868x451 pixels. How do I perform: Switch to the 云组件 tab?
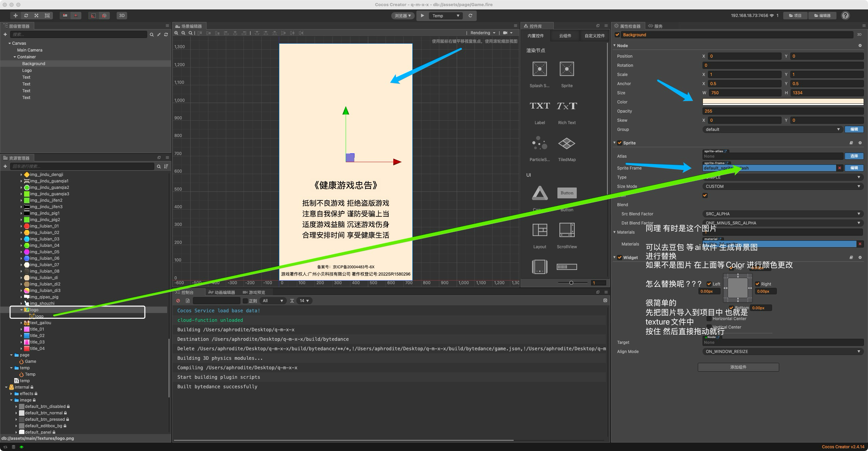coord(565,36)
